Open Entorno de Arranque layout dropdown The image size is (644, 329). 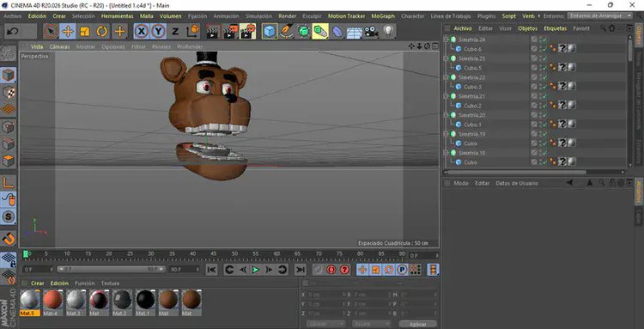[600, 15]
